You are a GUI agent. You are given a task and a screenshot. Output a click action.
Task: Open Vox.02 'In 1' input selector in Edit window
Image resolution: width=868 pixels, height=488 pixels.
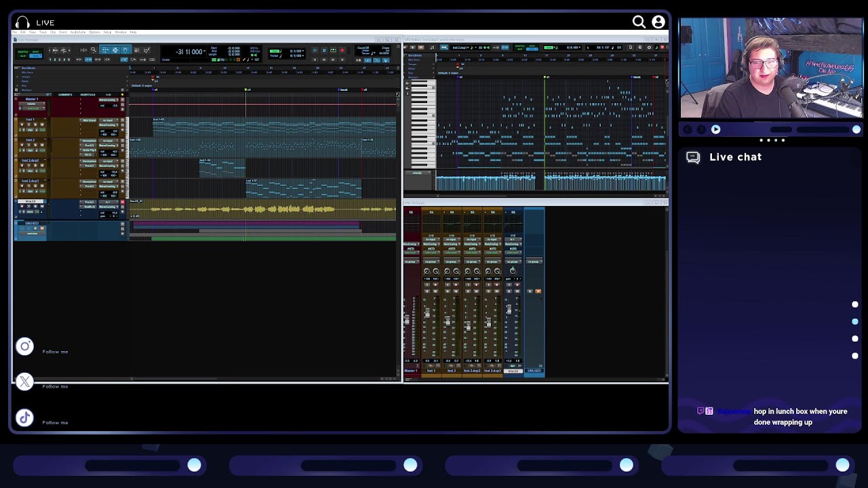[x=108, y=202]
